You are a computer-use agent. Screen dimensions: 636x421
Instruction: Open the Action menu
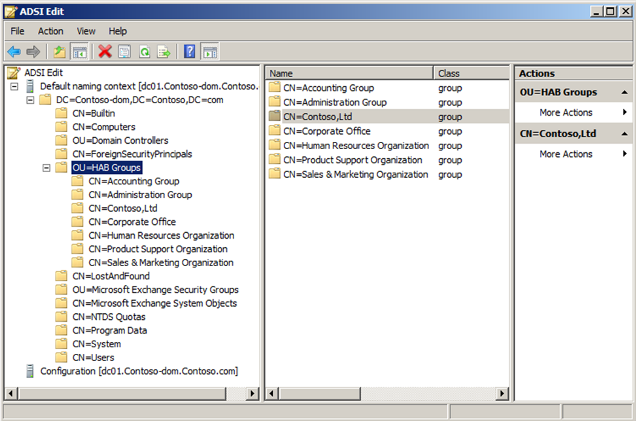click(51, 31)
